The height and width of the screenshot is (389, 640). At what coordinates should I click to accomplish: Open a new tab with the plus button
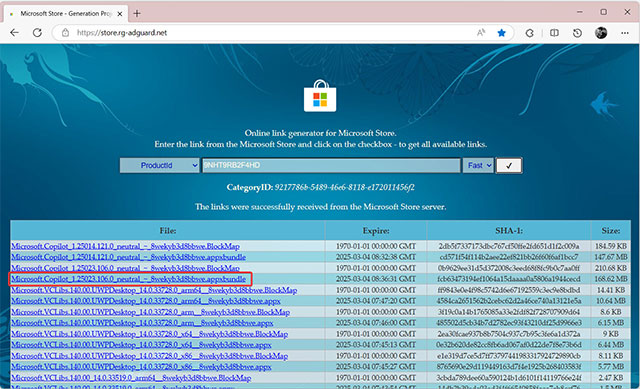[x=137, y=13]
